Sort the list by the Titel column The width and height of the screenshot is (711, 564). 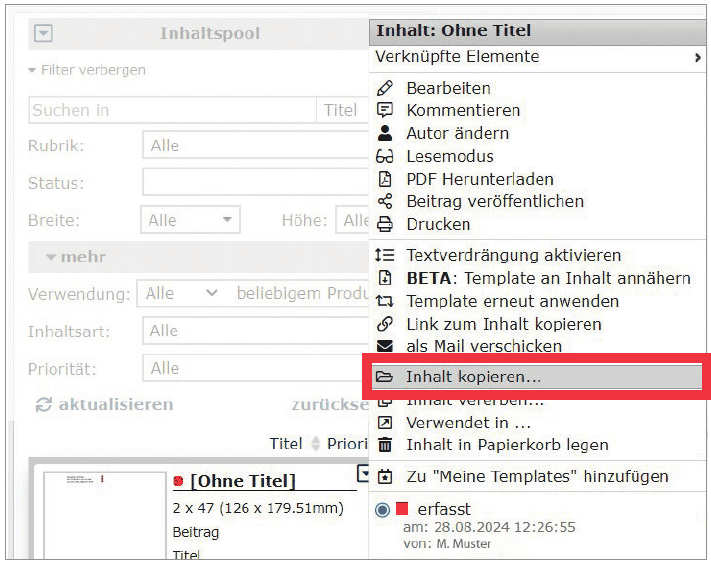(286, 443)
